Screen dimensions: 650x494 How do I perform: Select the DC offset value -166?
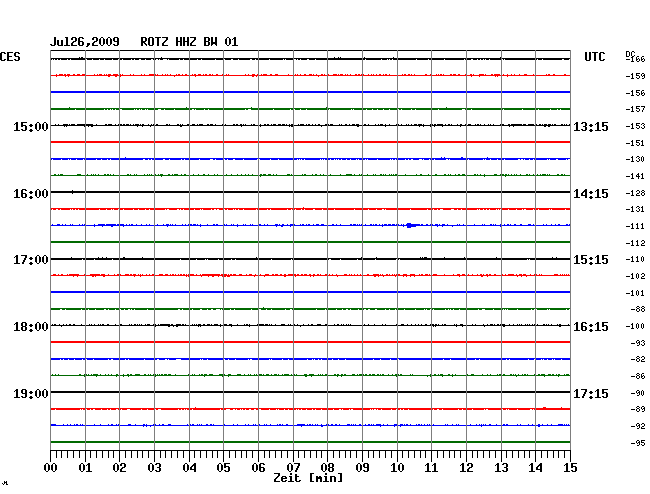coord(635,59)
